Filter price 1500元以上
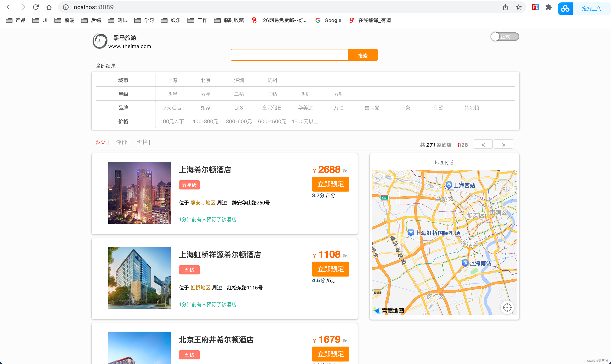The image size is (611, 364). [x=305, y=121]
